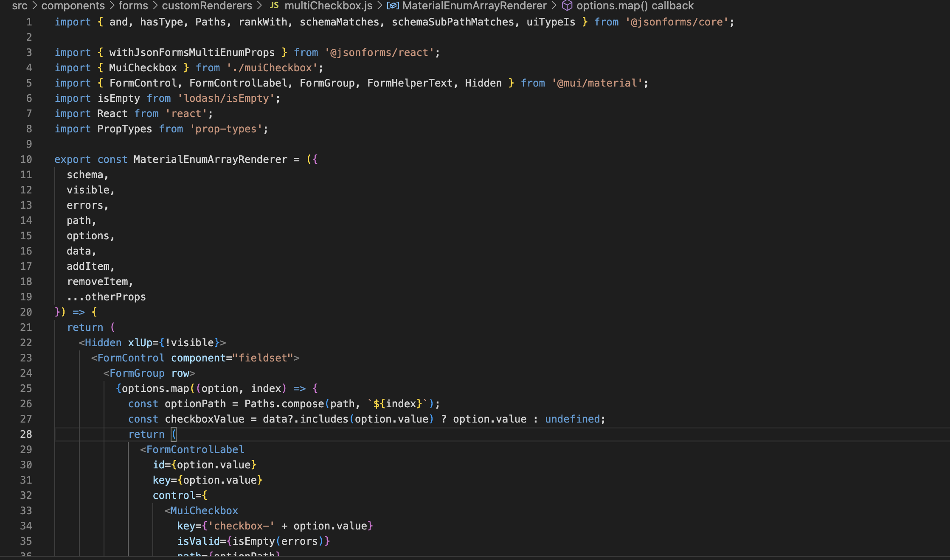Click the 'undefined' keyword on line 27
Screen dimensions: 950x560
[x=572, y=419]
